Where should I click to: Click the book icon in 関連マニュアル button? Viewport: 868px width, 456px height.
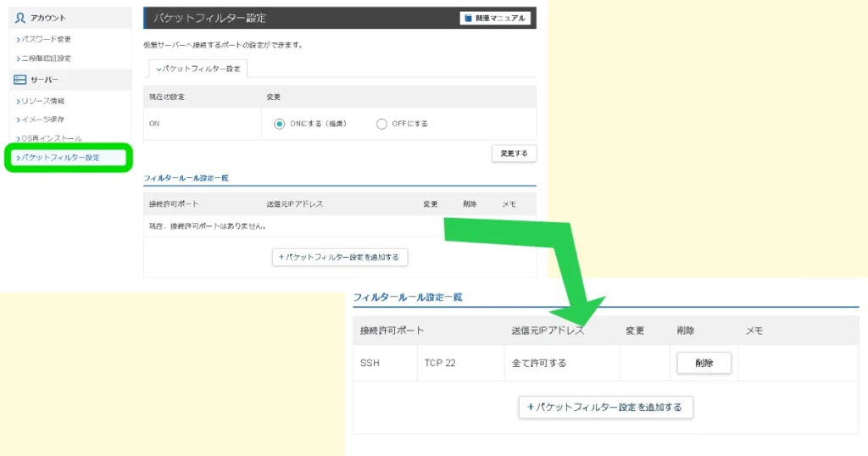point(468,19)
